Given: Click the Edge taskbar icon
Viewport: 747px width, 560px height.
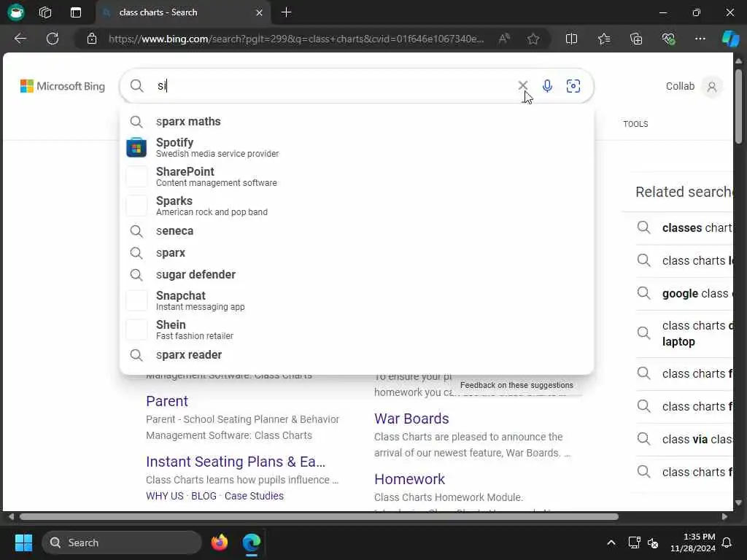Looking at the screenshot, I should pos(251,542).
